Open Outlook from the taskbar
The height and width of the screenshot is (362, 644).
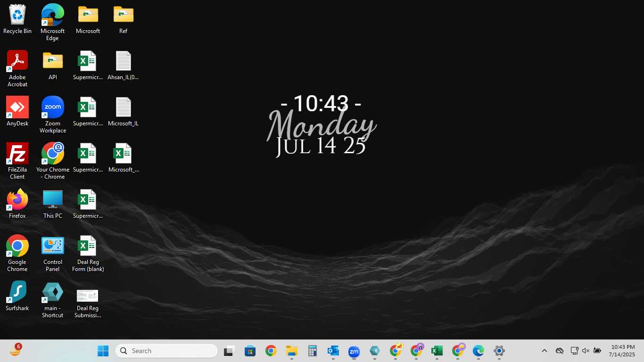(x=333, y=351)
